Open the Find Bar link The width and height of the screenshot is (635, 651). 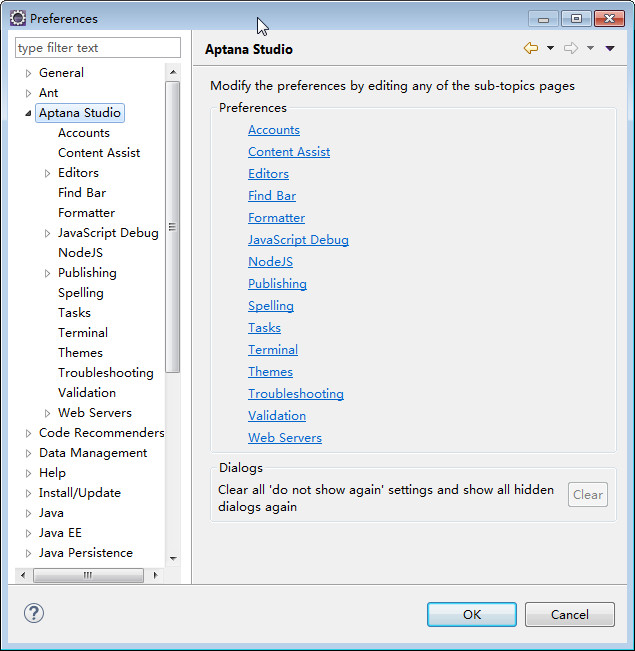[272, 196]
